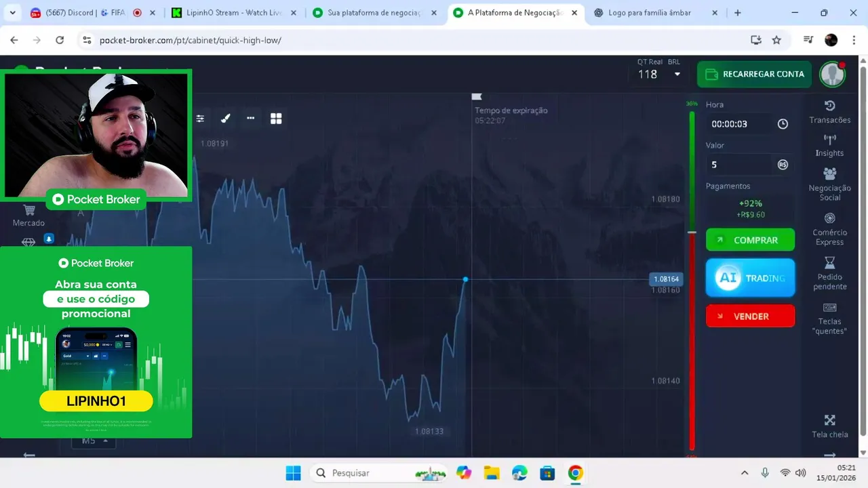Click the install app icon in address bar
The width and height of the screenshot is (868, 488).
click(x=756, y=40)
